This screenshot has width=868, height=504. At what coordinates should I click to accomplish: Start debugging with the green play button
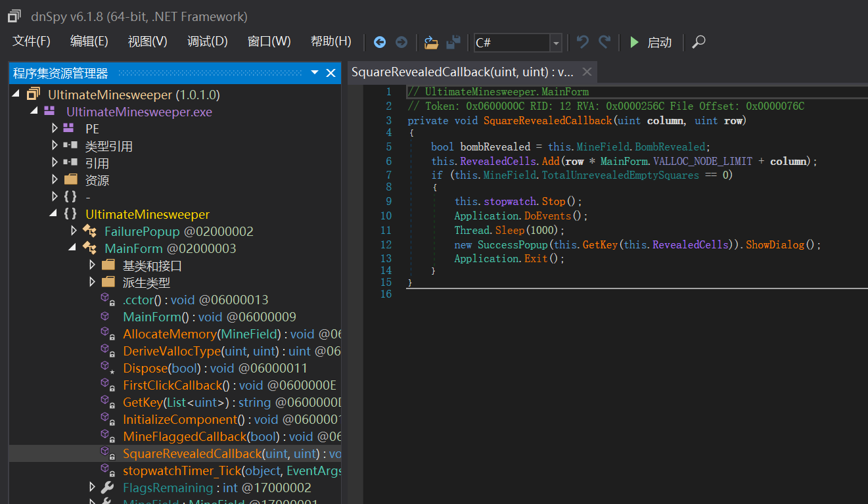pos(635,42)
